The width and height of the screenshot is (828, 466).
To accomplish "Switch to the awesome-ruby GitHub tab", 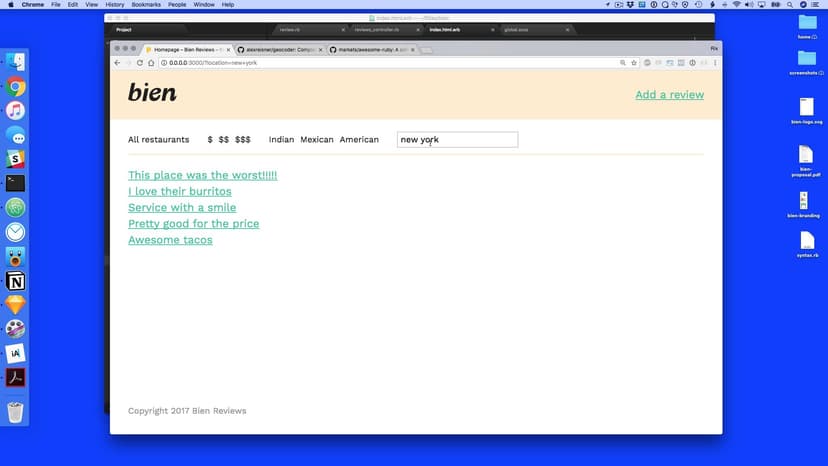I will 368,49.
